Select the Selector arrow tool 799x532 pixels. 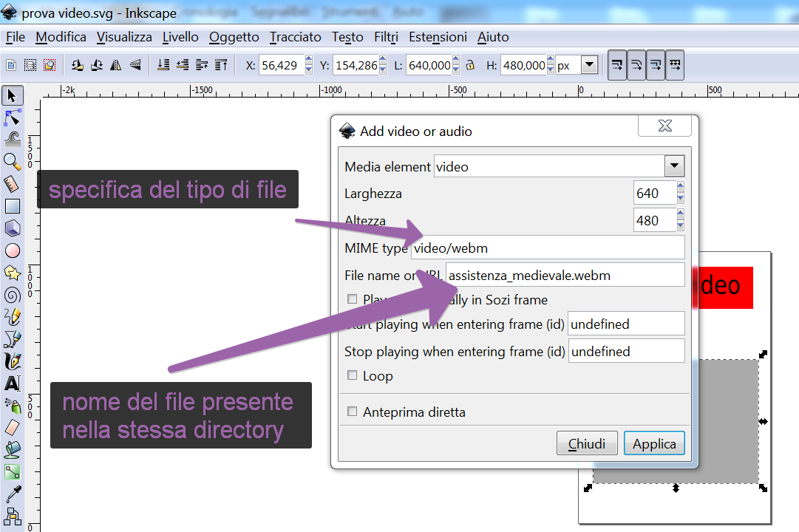12,95
